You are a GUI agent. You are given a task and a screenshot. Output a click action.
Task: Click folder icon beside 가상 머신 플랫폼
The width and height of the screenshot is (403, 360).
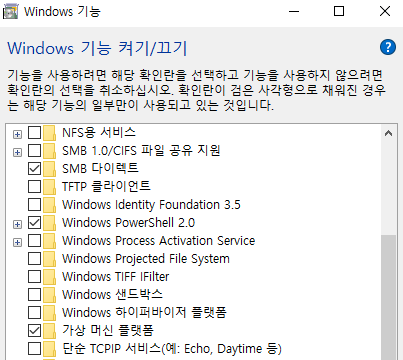49,331
